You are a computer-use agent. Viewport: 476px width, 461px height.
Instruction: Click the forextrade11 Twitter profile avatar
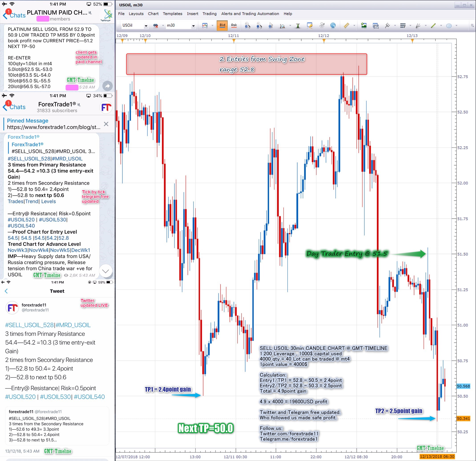pyautogui.click(x=12, y=308)
